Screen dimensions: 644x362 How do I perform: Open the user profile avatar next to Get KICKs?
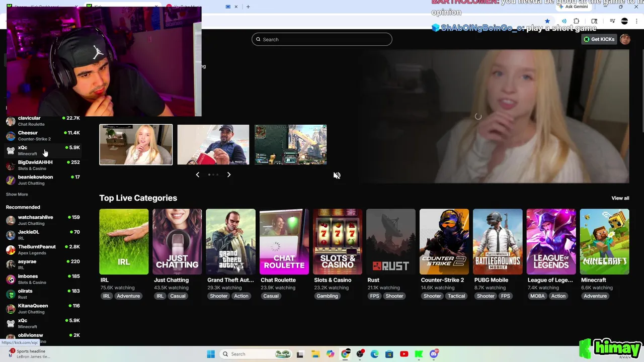click(625, 39)
